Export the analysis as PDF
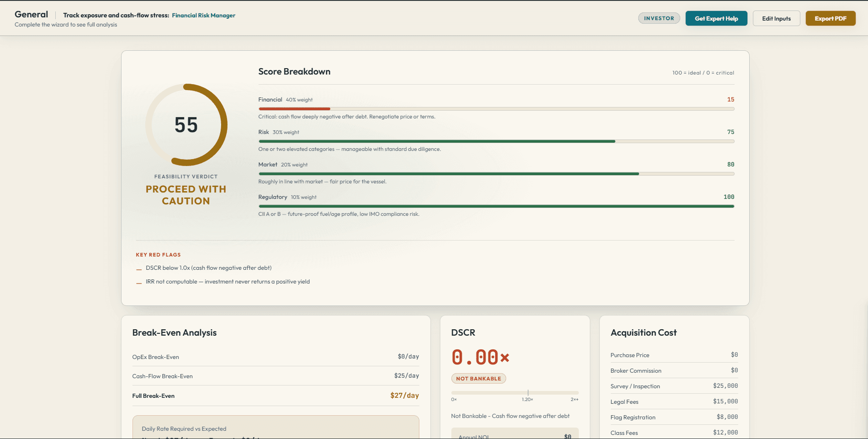This screenshot has width=868, height=439. (x=831, y=18)
